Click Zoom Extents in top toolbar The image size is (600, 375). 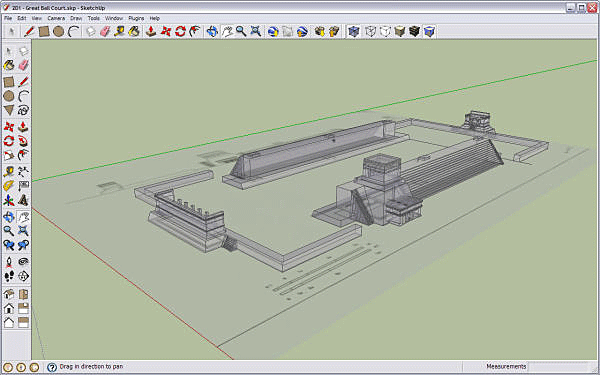(x=256, y=31)
